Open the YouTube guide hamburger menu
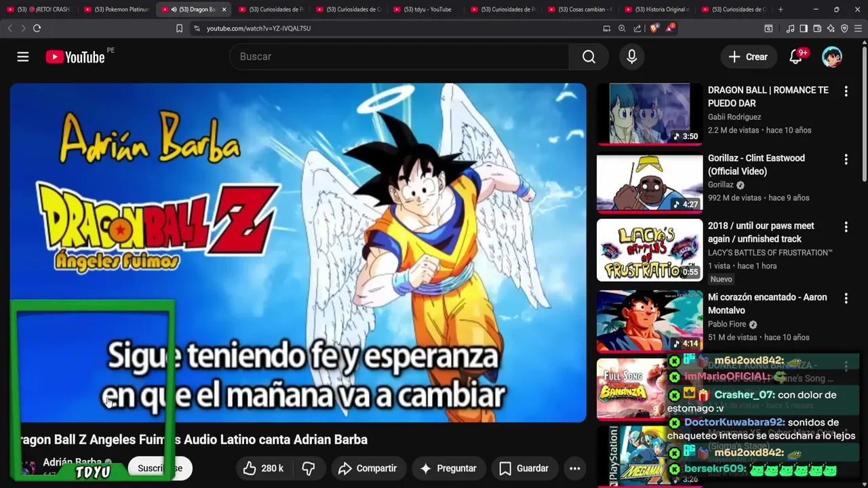Viewport: 868px width, 488px height. (x=23, y=57)
